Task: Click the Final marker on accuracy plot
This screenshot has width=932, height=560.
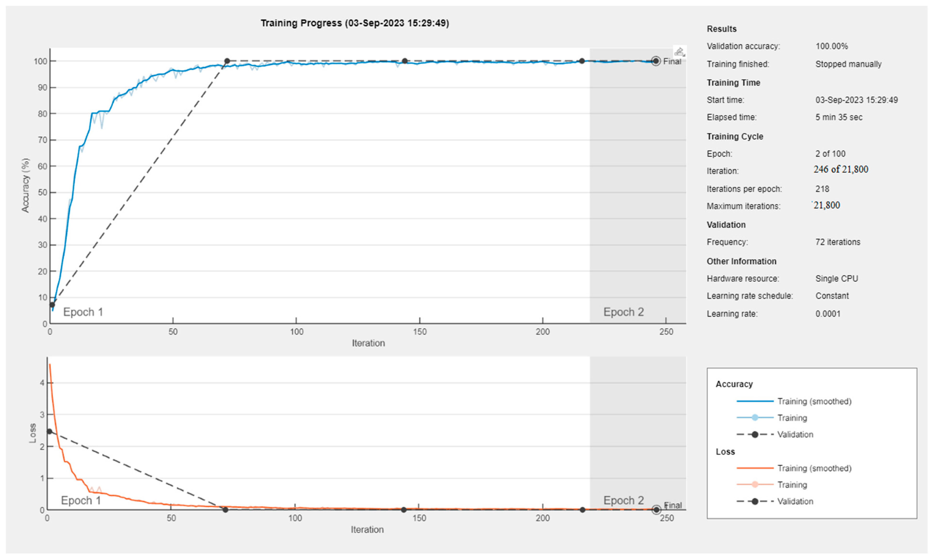Action: (x=656, y=61)
